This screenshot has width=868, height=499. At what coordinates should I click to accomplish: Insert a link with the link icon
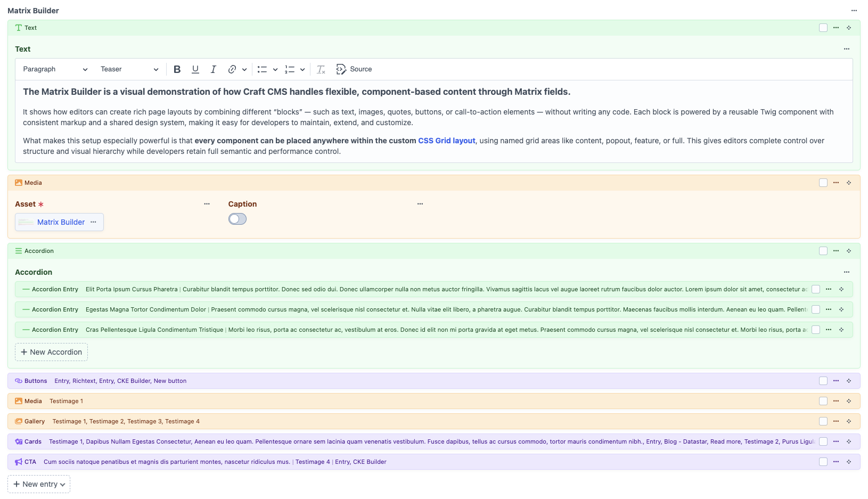pyautogui.click(x=232, y=69)
